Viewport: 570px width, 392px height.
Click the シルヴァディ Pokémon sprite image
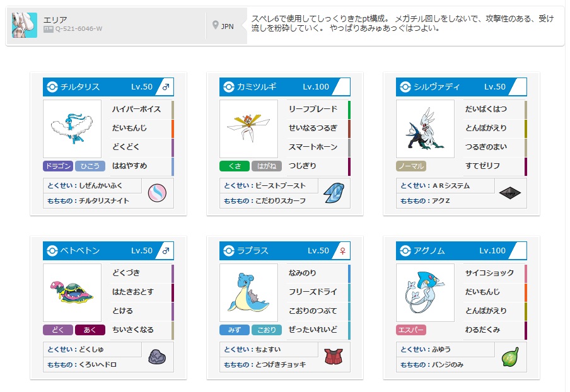[x=425, y=129]
